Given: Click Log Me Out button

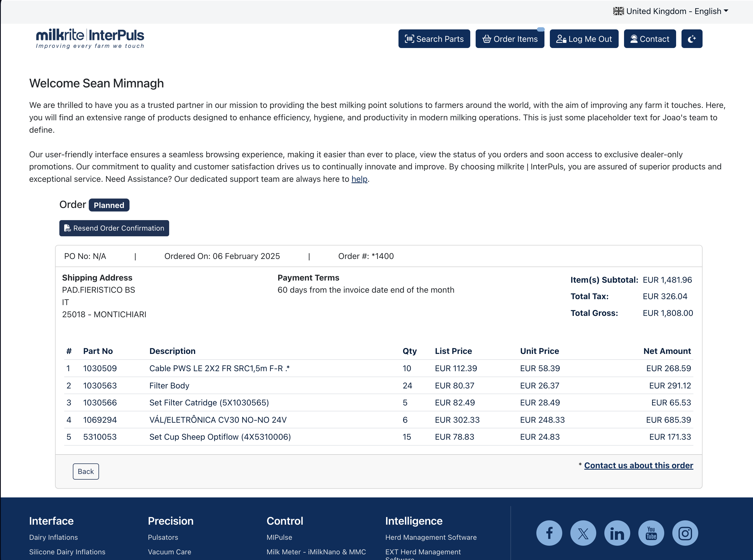Looking at the screenshot, I should [584, 39].
